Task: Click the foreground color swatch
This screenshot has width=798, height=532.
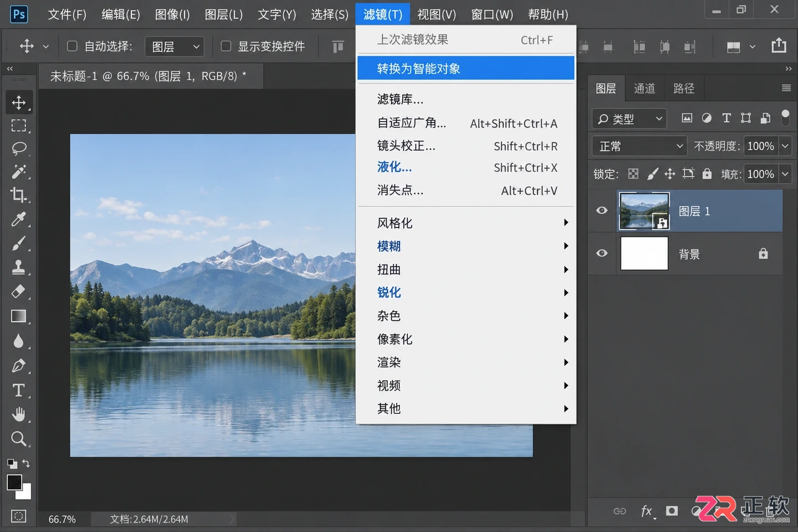Action: click(14, 482)
